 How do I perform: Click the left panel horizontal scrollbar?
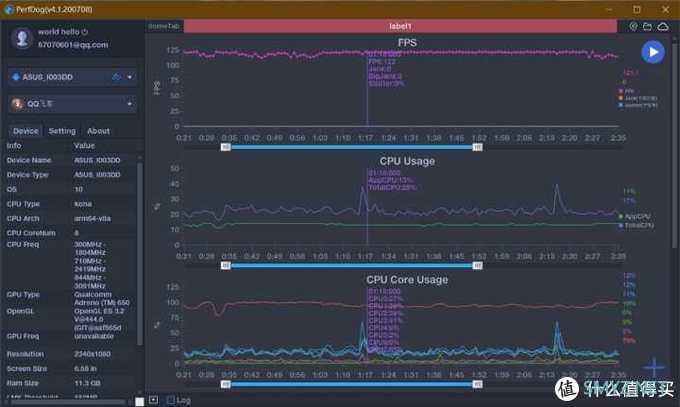point(69,402)
